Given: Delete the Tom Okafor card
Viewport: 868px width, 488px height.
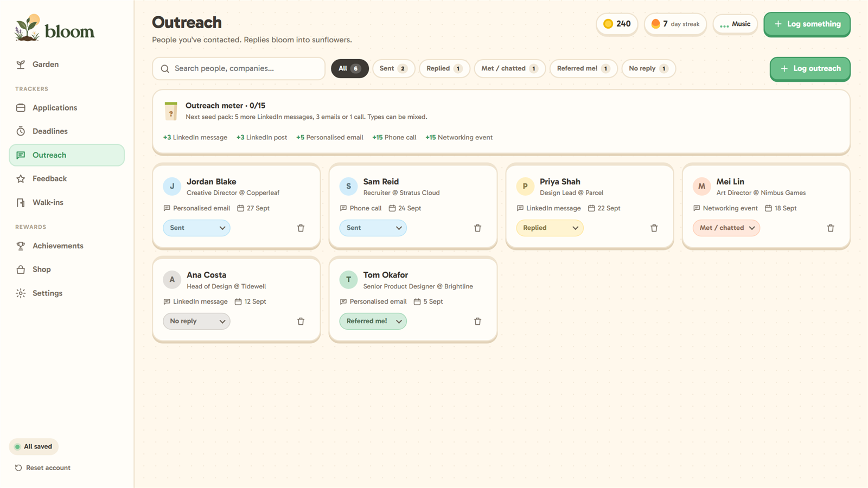Looking at the screenshot, I should [477, 322].
